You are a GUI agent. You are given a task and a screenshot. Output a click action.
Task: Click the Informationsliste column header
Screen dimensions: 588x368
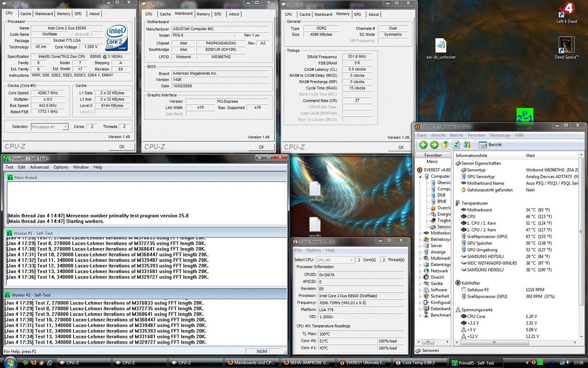pyautogui.click(x=488, y=156)
